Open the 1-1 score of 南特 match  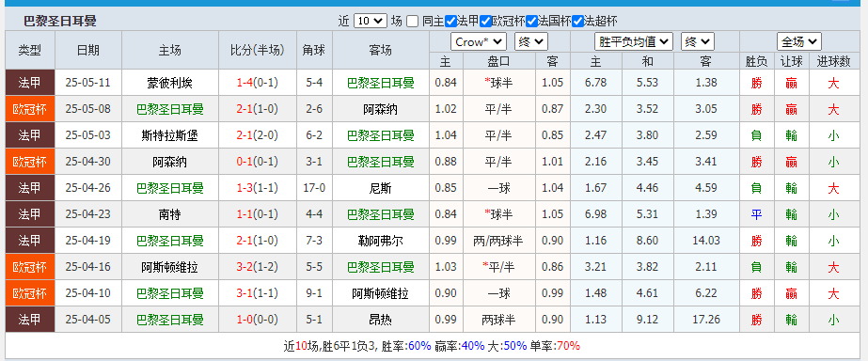[x=245, y=214]
